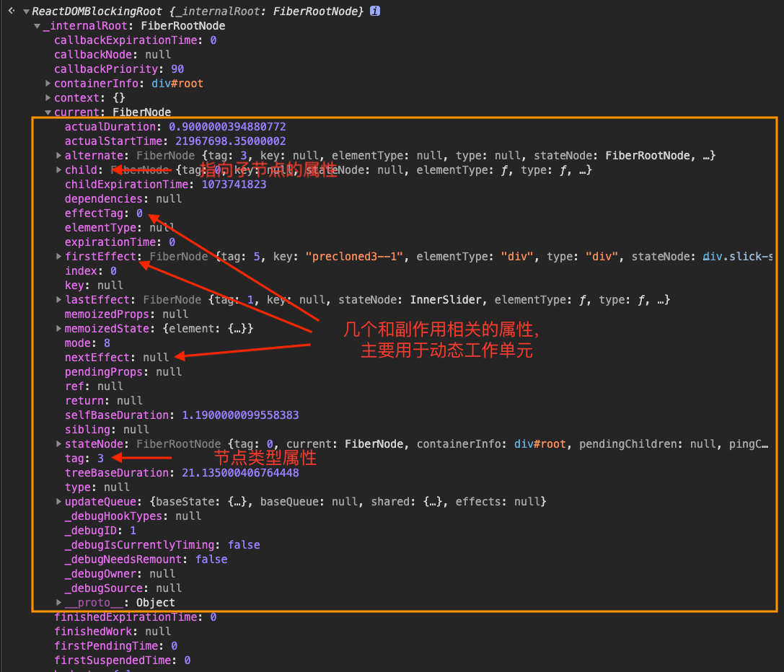Select the childExpirationTime value 1073741823
This screenshot has width=784, height=672.
click(234, 185)
